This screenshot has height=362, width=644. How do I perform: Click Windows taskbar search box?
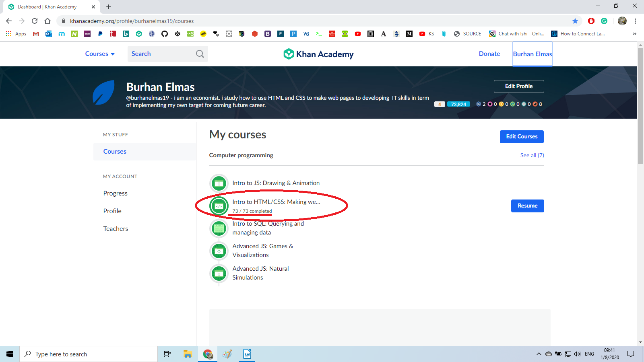click(x=89, y=354)
